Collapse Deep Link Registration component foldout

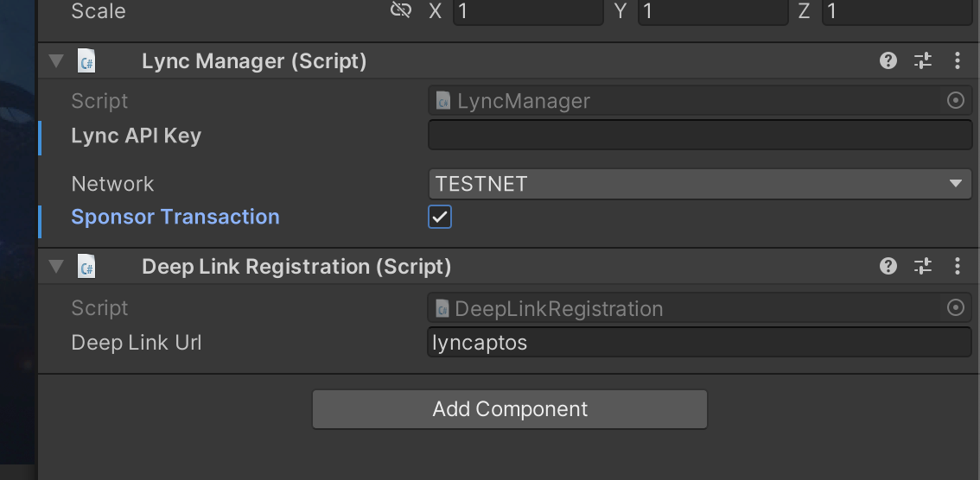coord(56,266)
